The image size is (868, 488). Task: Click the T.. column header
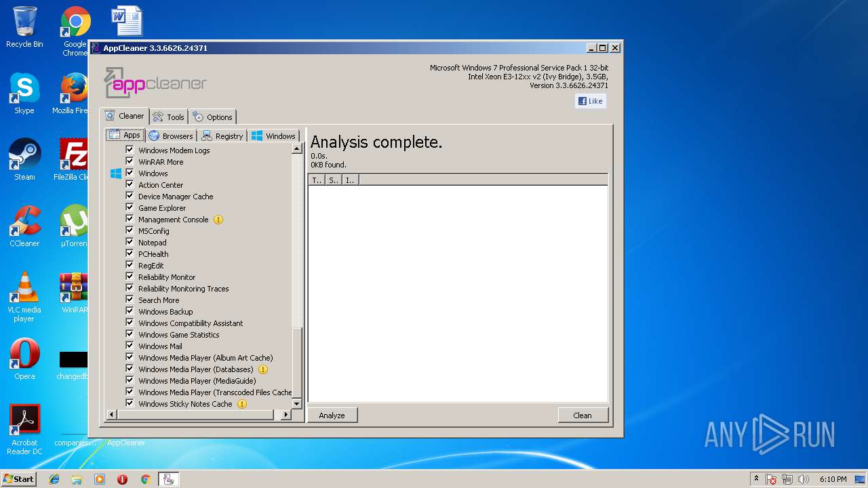317,180
